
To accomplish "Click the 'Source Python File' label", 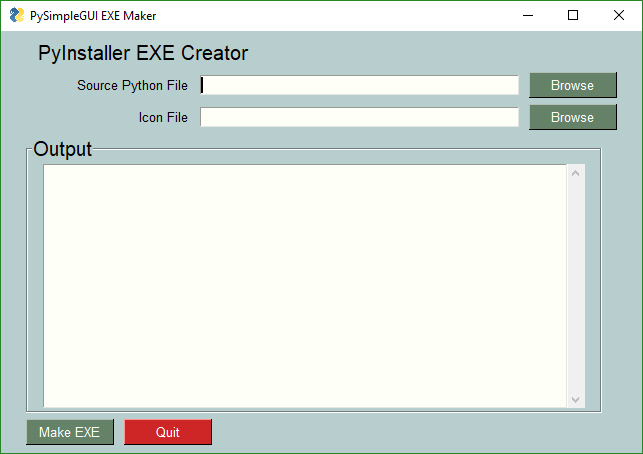I will coord(132,85).
